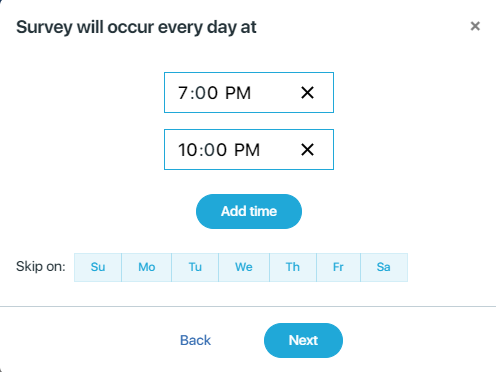Go to the Next step
Viewport: 496px width, 372px height.
(x=303, y=340)
